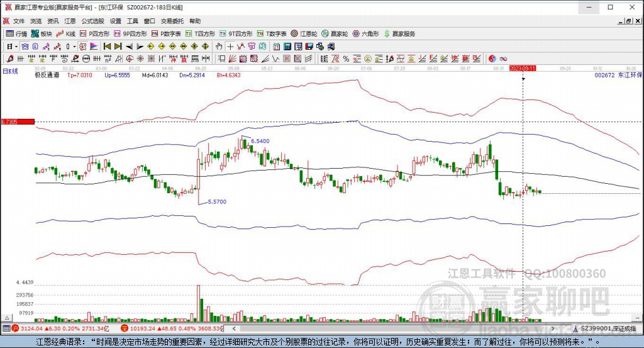Click the 6.5400 high price label
This screenshot has width=644, height=348.
tap(260, 141)
